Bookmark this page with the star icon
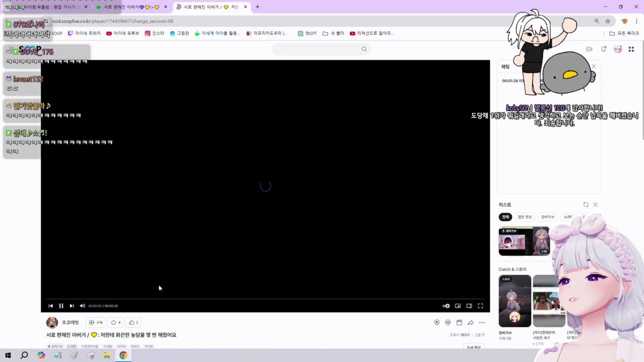The height and width of the screenshot is (362, 644). point(608,21)
